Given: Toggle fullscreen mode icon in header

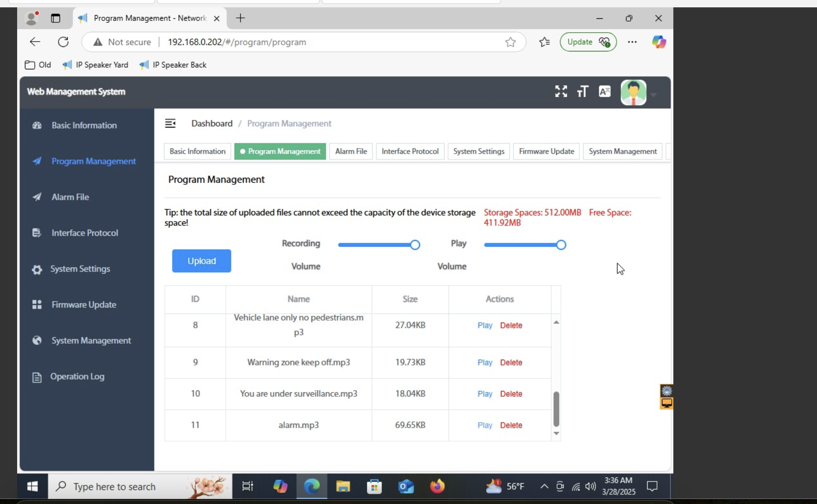Looking at the screenshot, I should 561,91.
